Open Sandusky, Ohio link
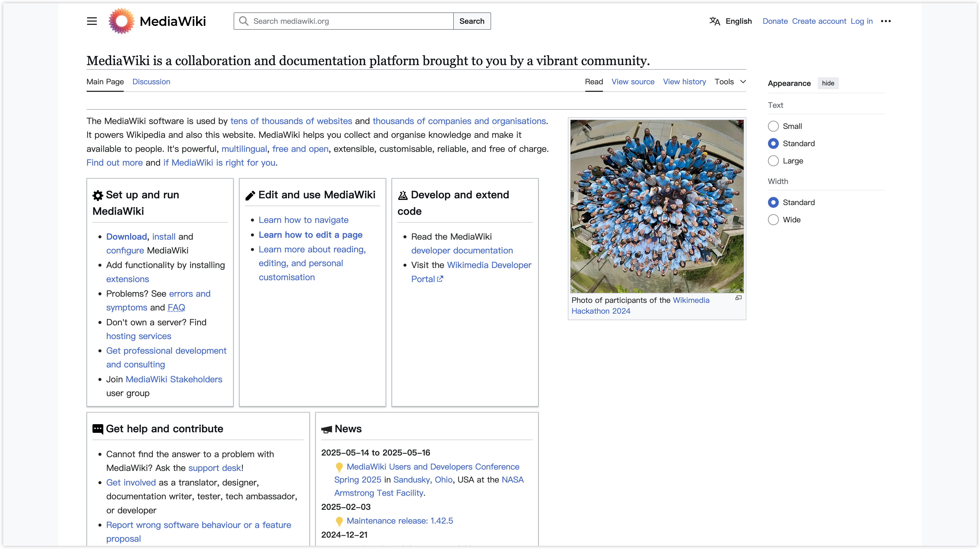This screenshot has height=549, width=980. click(x=423, y=480)
